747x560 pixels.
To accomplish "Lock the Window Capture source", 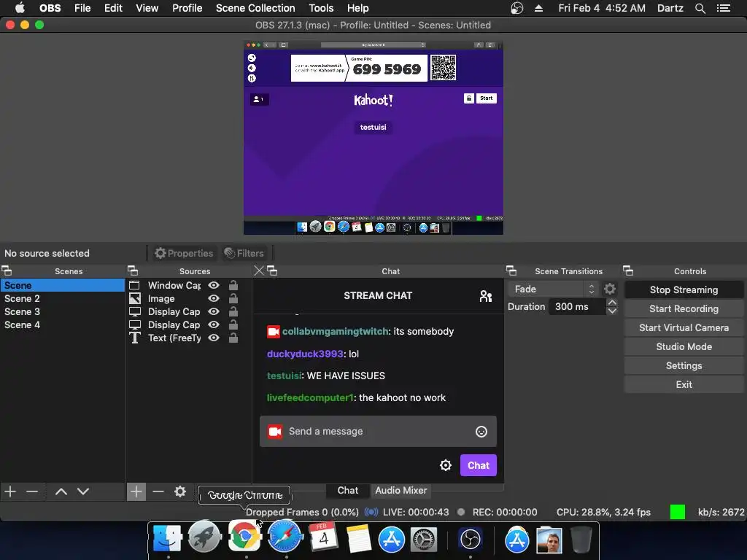I will 233,285.
